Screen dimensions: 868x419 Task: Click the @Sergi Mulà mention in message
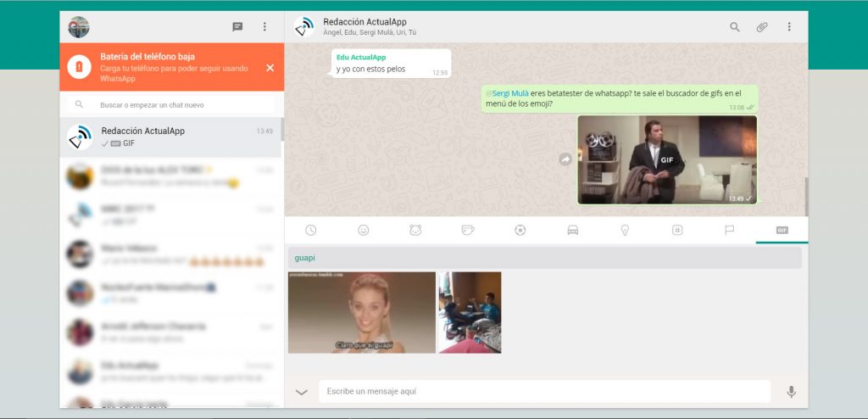[x=505, y=93]
